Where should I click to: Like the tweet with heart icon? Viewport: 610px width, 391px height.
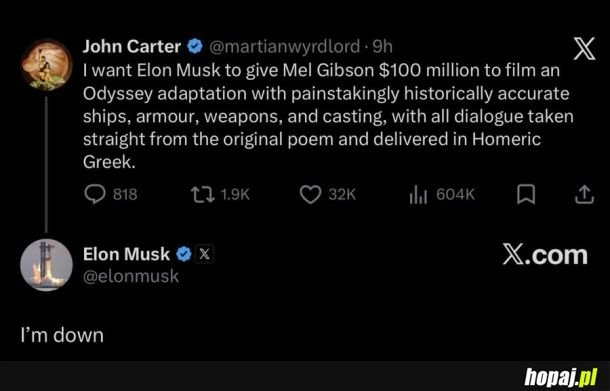point(310,194)
